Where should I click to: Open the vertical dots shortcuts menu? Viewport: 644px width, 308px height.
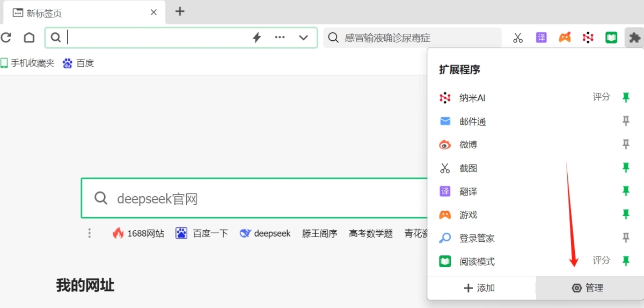click(90, 233)
